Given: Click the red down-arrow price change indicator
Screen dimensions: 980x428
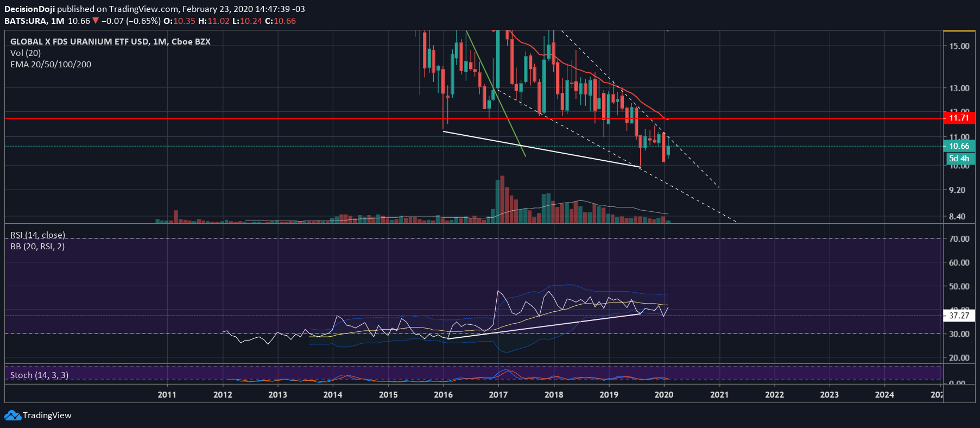Looking at the screenshot, I should [96, 21].
